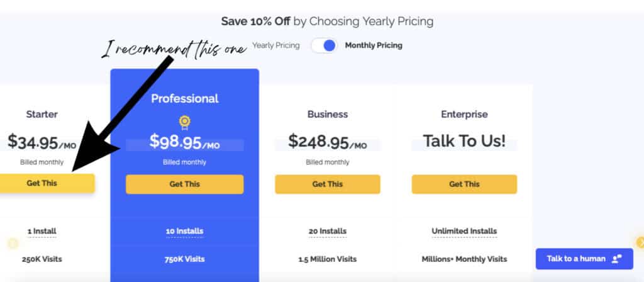
Task: Click Get This under Enterprise
Action: click(464, 184)
